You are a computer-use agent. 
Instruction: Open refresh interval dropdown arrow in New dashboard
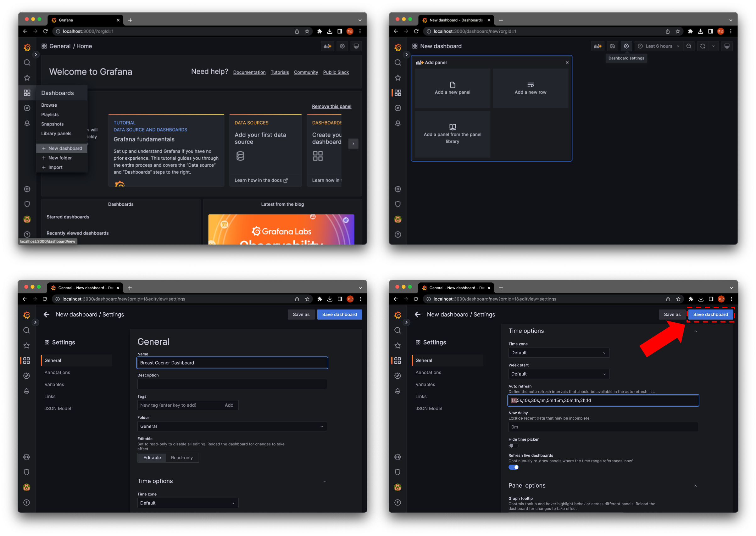714,46
